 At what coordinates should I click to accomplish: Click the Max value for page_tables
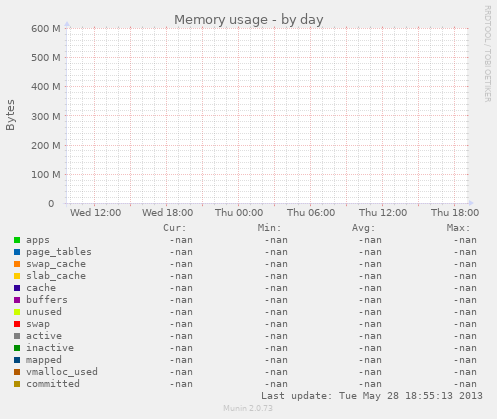(x=465, y=252)
